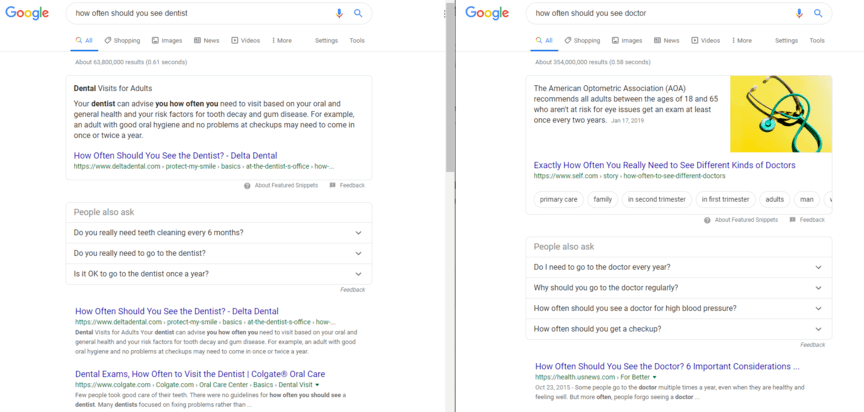Expand "How often should you get a checkup?"
This screenshot has width=864, height=412.
[x=679, y=329]
